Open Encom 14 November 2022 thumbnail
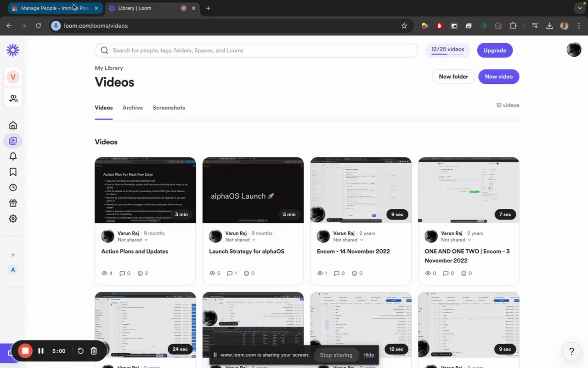Screen dimensions: 588x368 [x=361, y=190]
